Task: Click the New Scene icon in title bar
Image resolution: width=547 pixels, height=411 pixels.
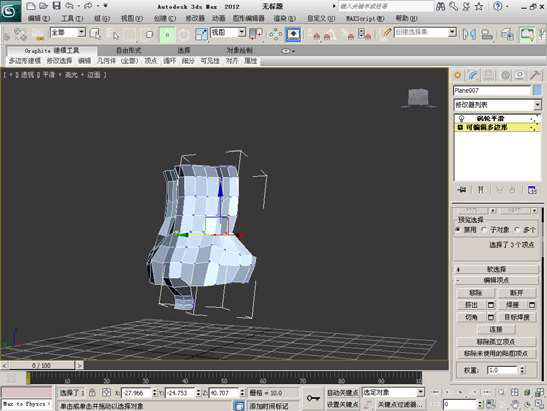Action: (x=31, y=6)
